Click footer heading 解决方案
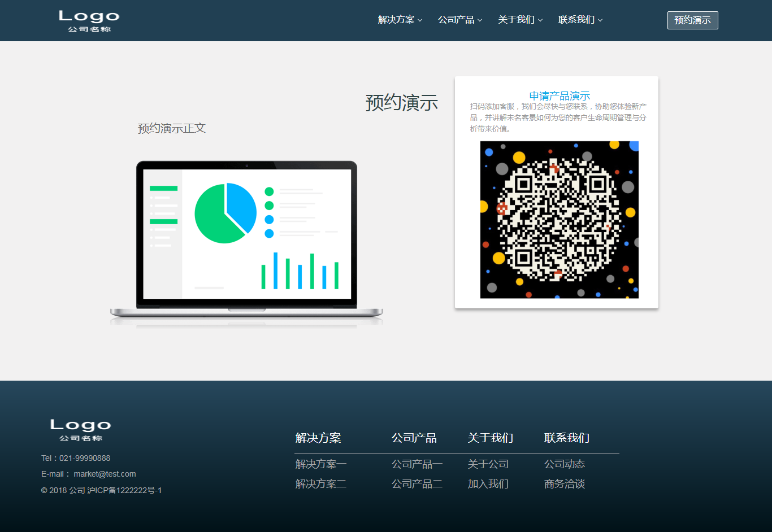 pos(318,438)
